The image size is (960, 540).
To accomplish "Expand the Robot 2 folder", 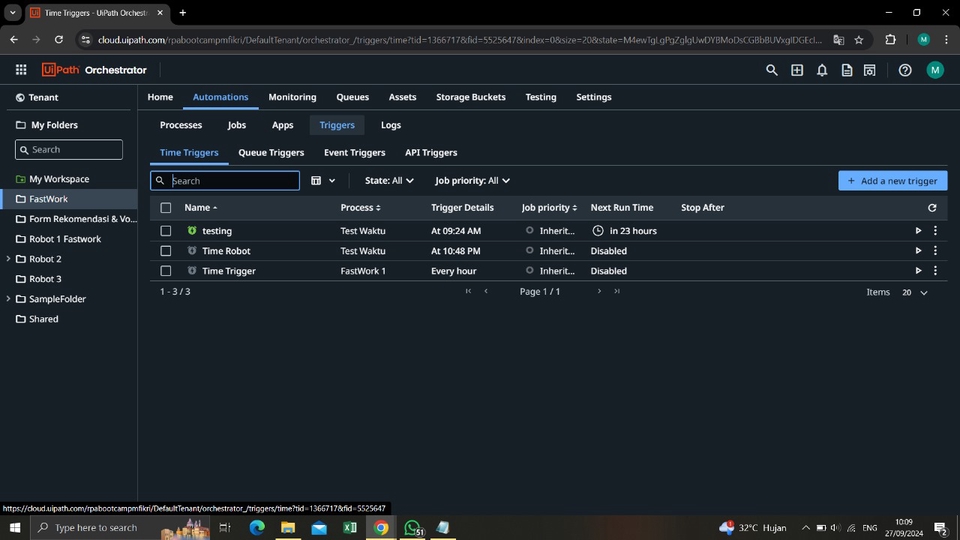I will (8, 259).
